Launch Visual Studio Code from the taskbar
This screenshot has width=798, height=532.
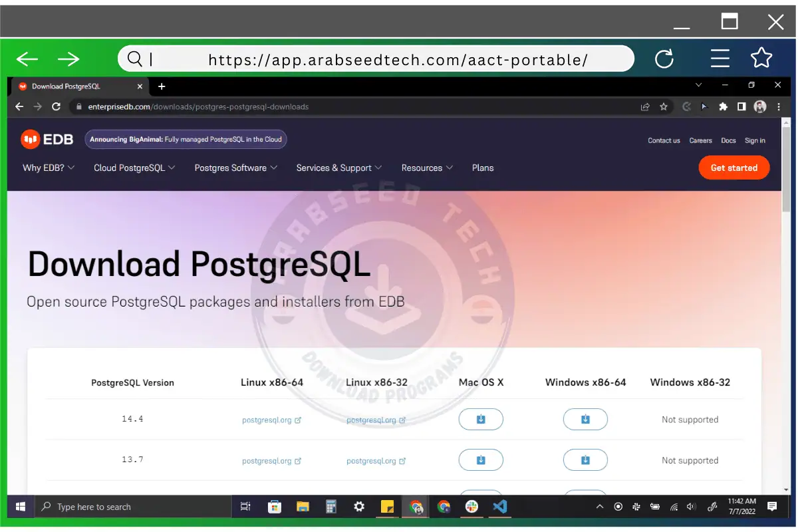(500, 506)
